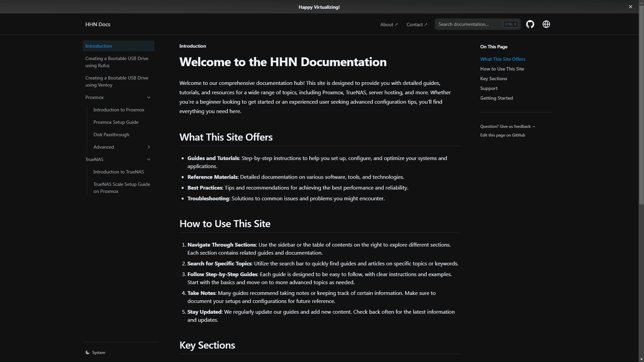The height and width of the screenshot is (362, 644).
Task: Collapse the Proxmox section chevron
Action: [149, 97]
